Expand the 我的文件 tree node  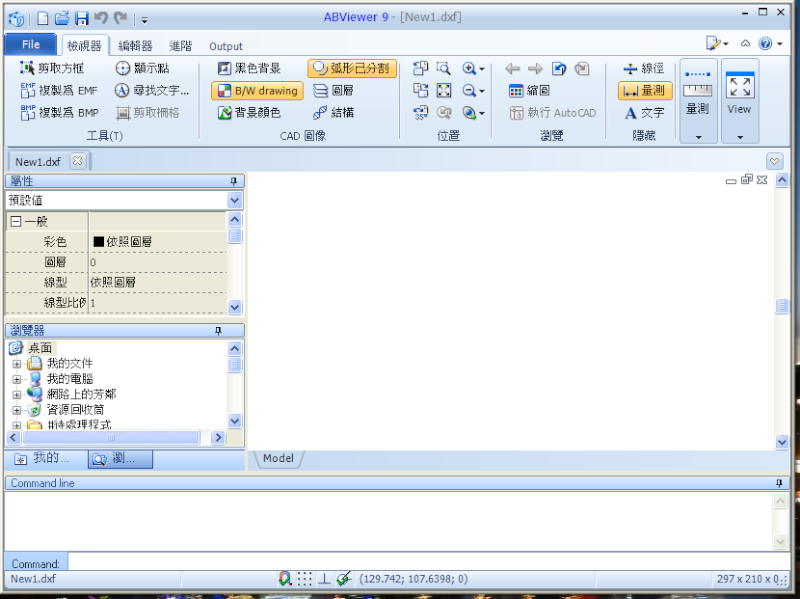[17, 364]
